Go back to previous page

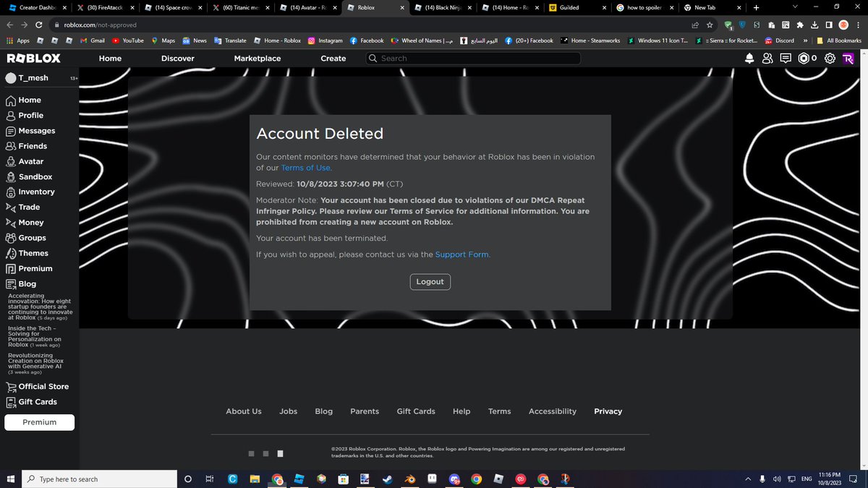point(11,25)
